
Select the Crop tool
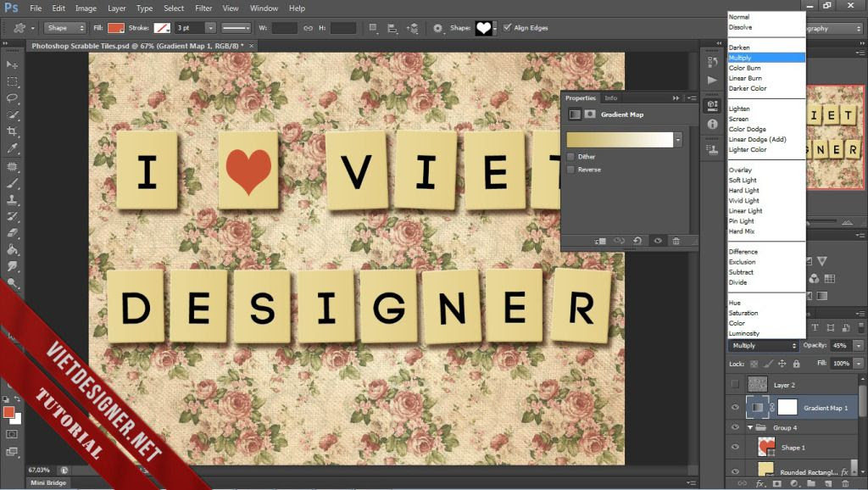click(12, 131)
